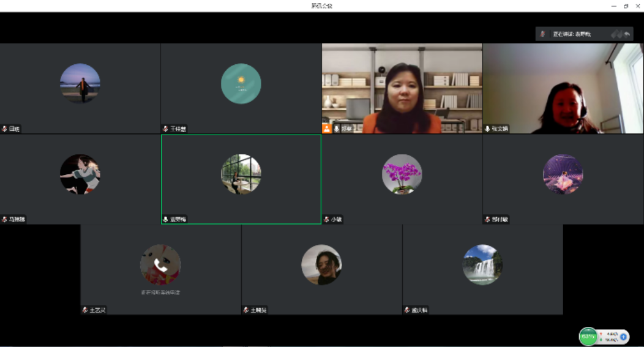The width and height of the screenshot is (644, 347).
Task: Select the window-and-table photo avatar in active tile
Action: [x=241, y=174]
